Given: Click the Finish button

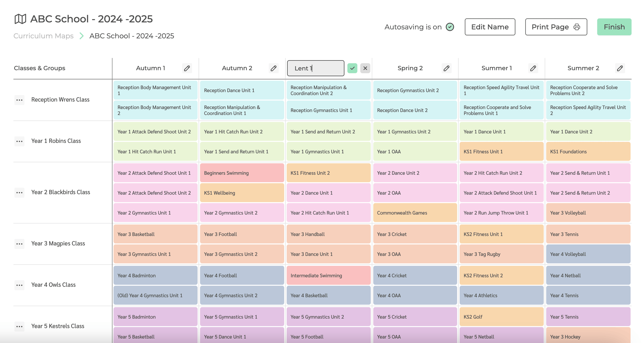Looking at the screenshot, I should 614,27.
